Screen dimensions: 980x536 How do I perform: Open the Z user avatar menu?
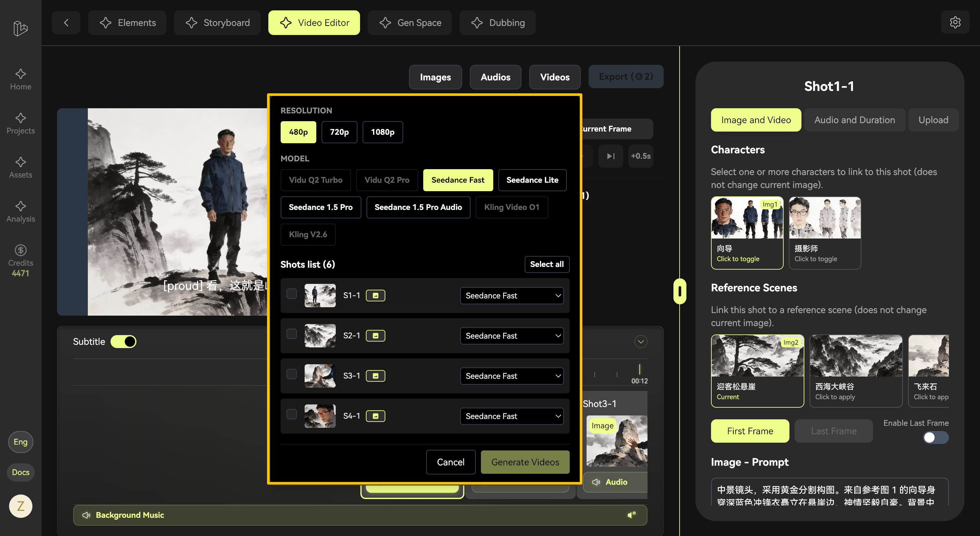[x=20, y=506]
